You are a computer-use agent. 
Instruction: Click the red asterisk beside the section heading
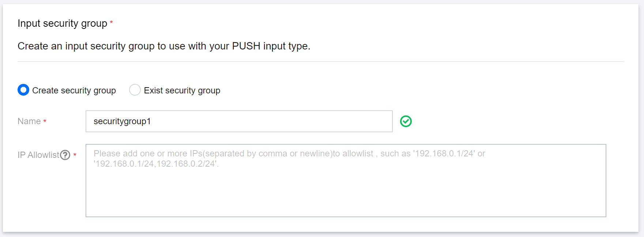[x=111, y=23]
